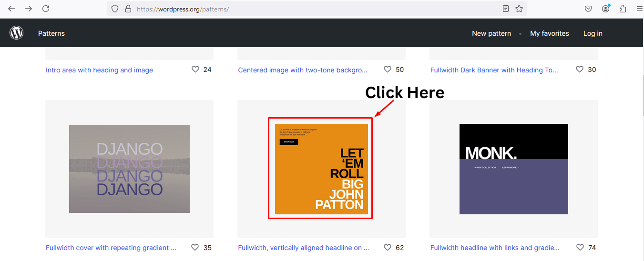The image size is (644, 261).
Task: Open 'Centered image with two-tone backgro...' link
Action: (303, 70)
